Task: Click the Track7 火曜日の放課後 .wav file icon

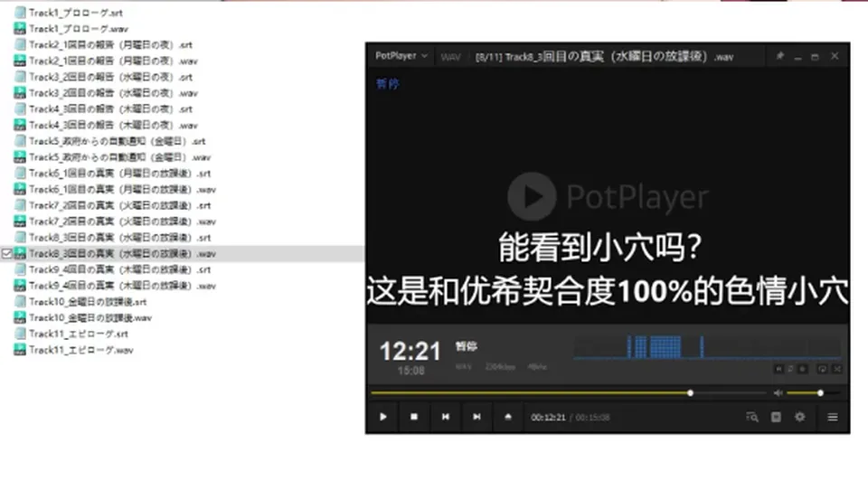Action: click(20, 221)
